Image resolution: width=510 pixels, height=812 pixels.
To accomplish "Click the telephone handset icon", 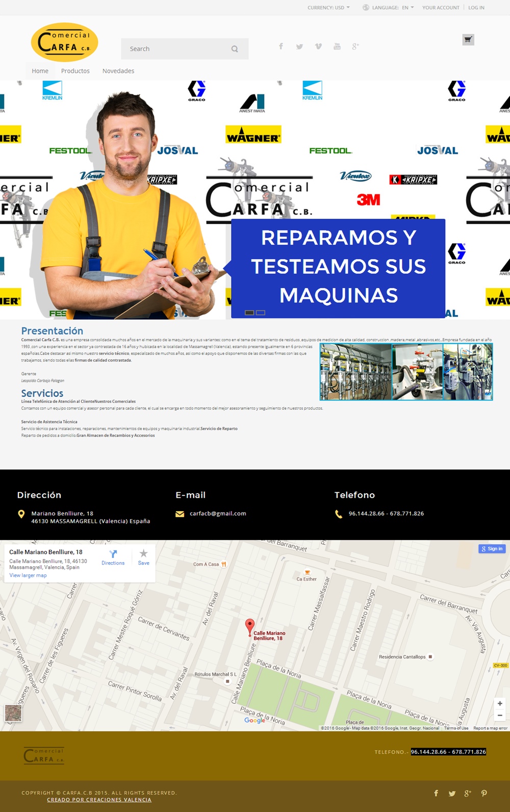I will click(339, 514).
